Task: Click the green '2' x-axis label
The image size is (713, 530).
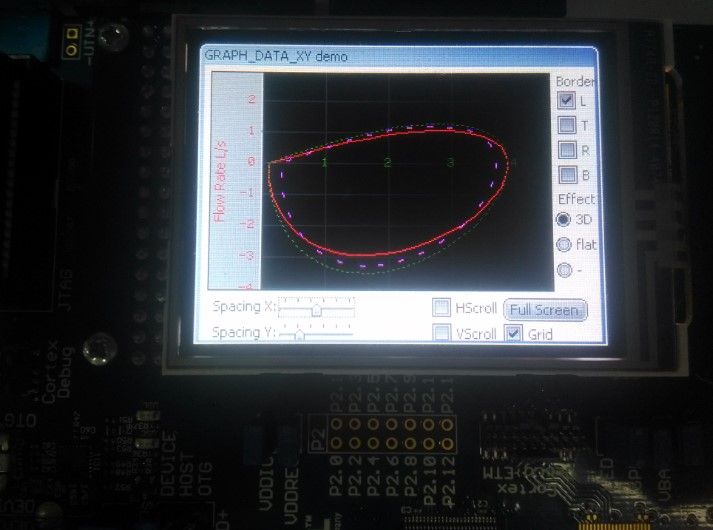Action: coord(387,163)
